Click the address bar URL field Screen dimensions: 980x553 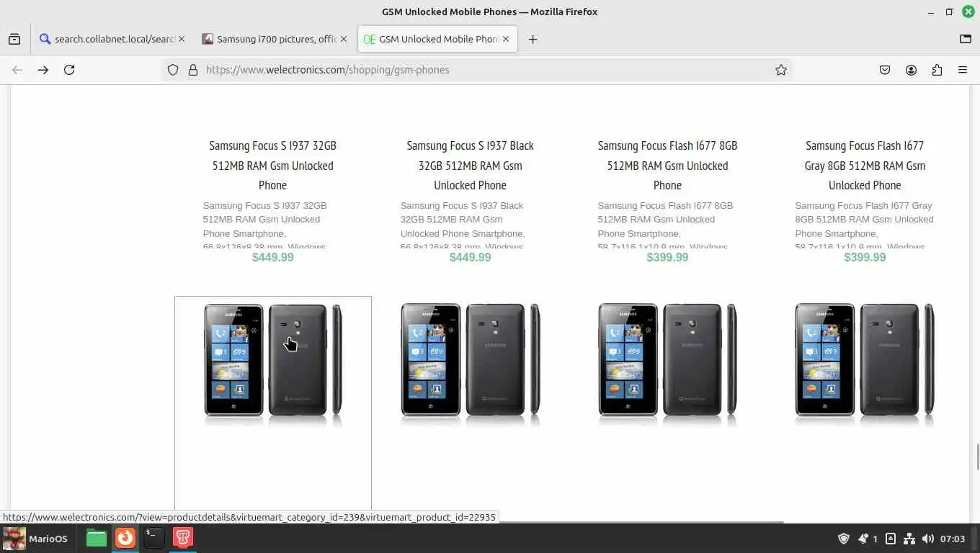click(x=476, y=70)
